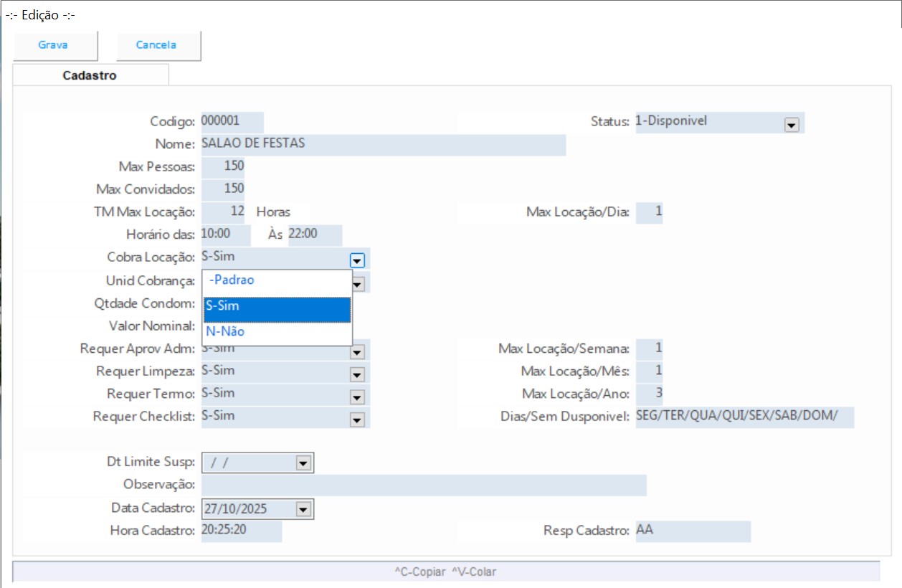
Task: Open the Dt Limite Susp date picker
Action: (303, 463)
